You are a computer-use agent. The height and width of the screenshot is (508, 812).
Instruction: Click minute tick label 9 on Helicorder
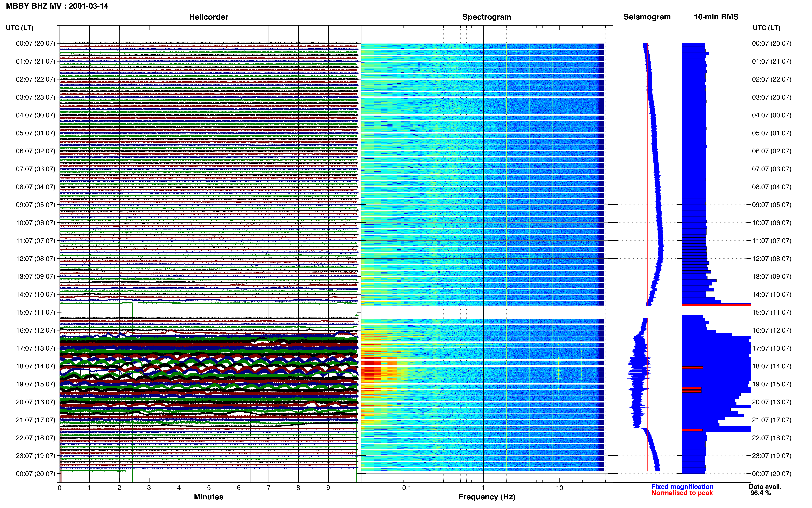point(328,488)
